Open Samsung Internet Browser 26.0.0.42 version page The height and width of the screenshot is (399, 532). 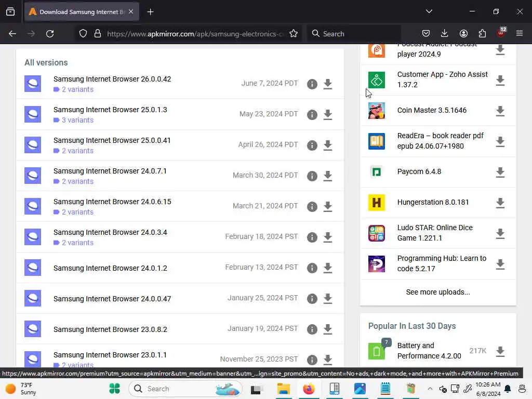click(112, 79)
